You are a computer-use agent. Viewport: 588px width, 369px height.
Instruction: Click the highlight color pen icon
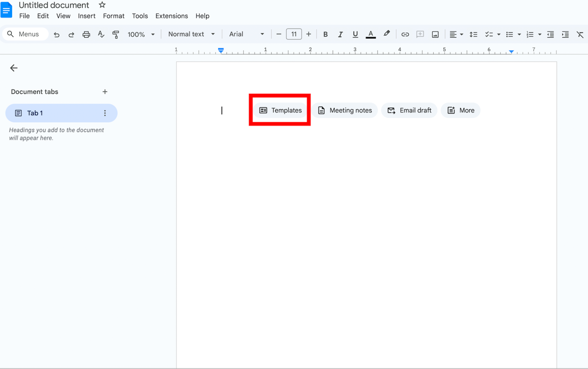(x=387, y=34)
